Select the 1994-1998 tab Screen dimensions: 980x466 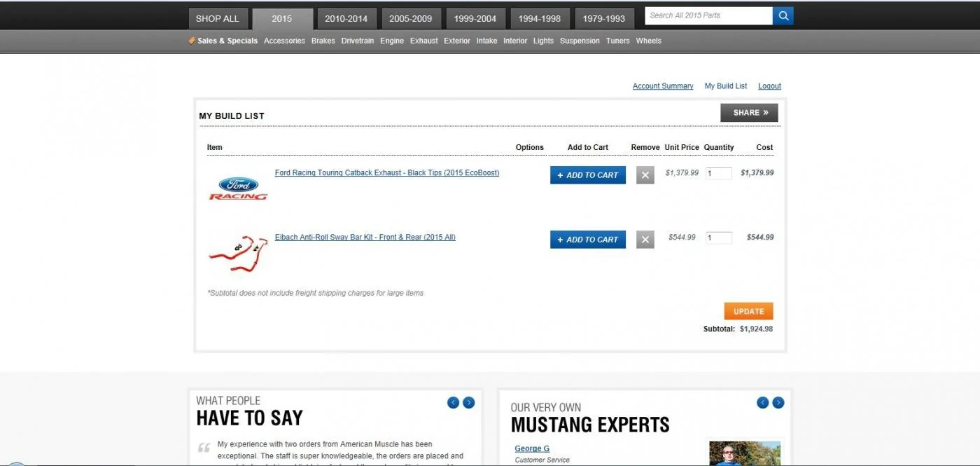(x=540, y=19)
